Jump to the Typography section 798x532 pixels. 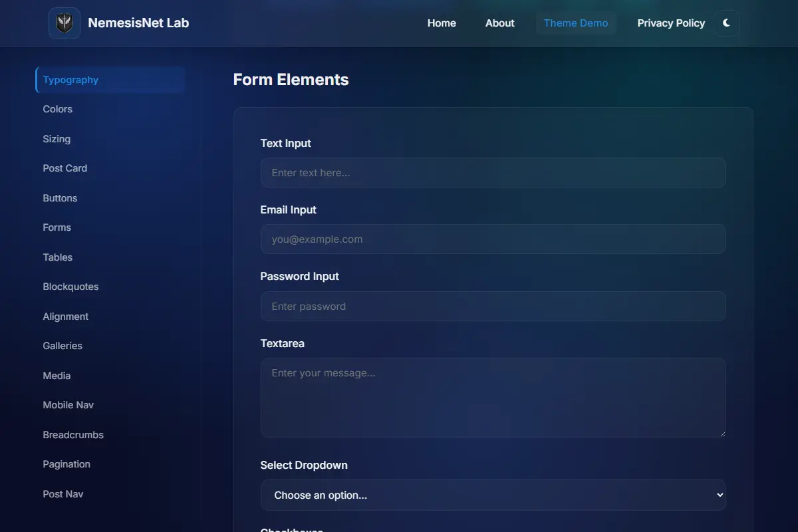click(x=110, y=80)
